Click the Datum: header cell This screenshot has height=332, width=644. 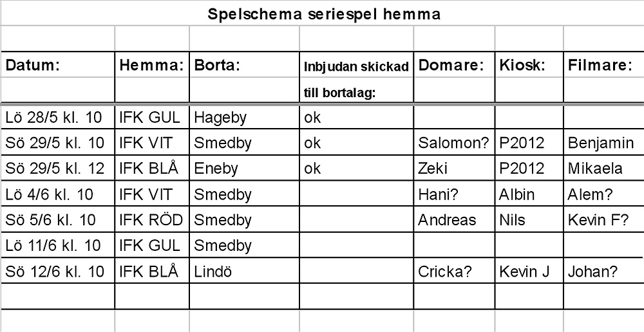[x=58, y=65]
